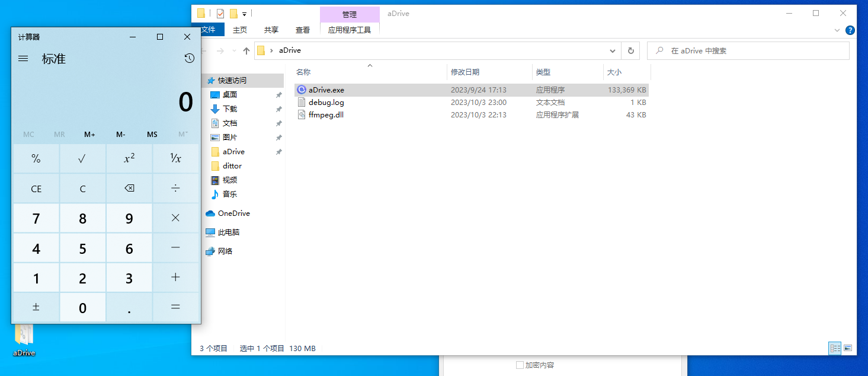Open 下载 in the navigation pane
The height and width of the screenshot is (376, 868).
[x=230, y=109]
